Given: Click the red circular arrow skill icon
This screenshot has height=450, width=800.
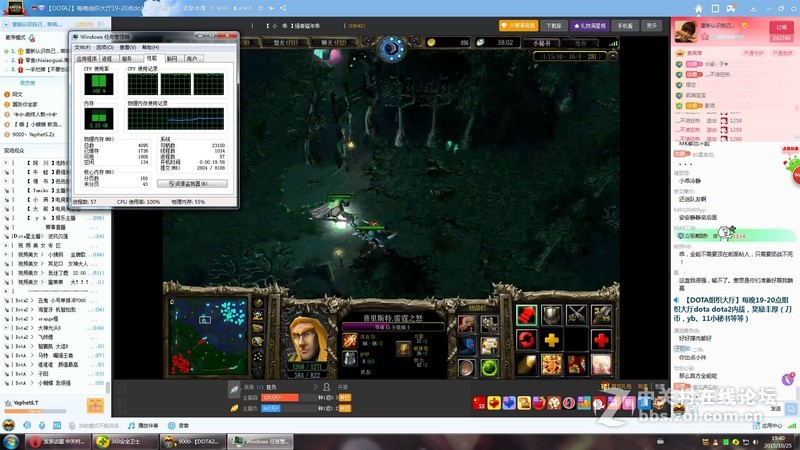Looking at the screenshot, I should pos(526,340).
